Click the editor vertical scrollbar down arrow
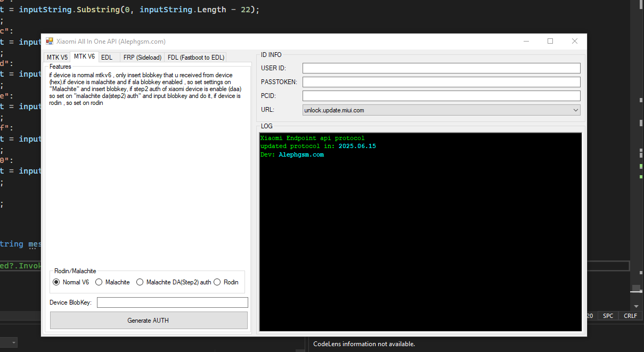 [x=636, y=306]
